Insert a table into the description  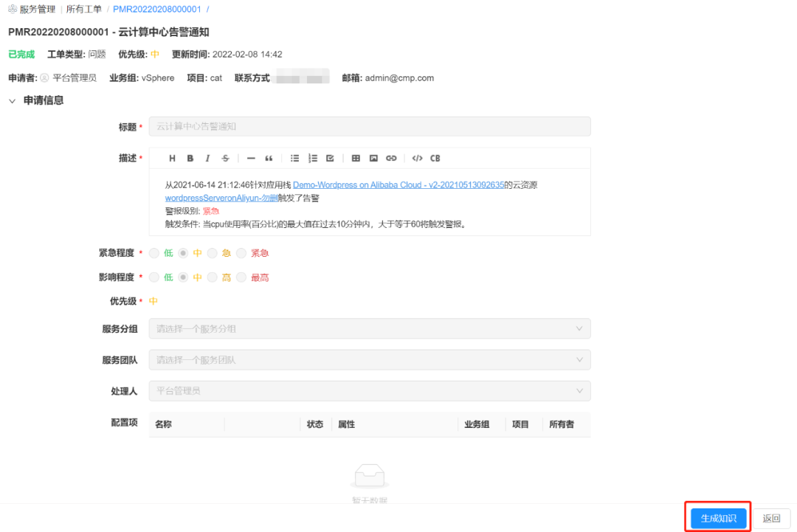[x=355, y=158]
